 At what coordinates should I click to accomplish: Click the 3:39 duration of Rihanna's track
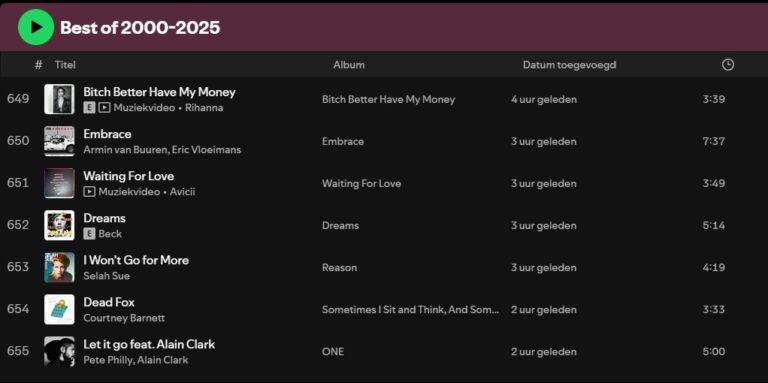click(713, 99)
